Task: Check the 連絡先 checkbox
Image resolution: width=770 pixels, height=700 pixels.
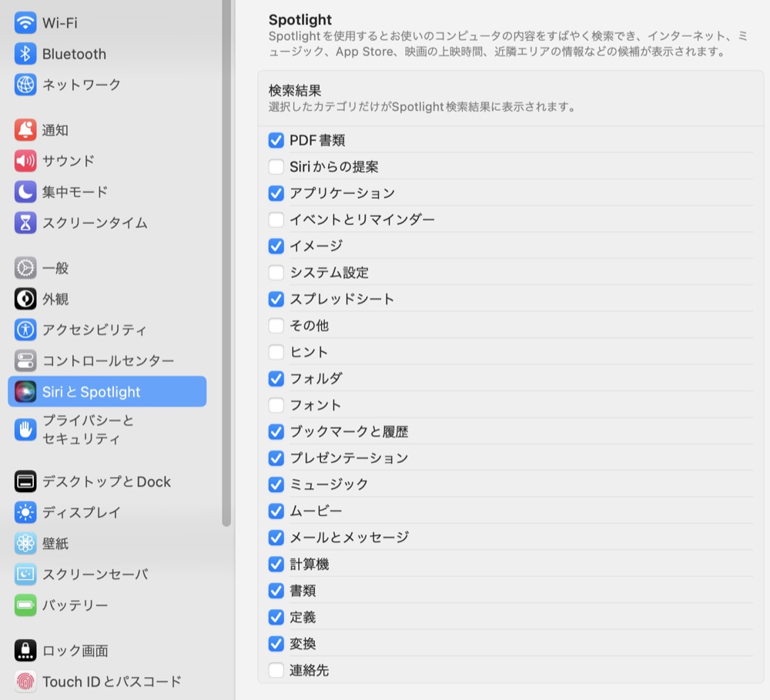Action: (x=276, y=670)
